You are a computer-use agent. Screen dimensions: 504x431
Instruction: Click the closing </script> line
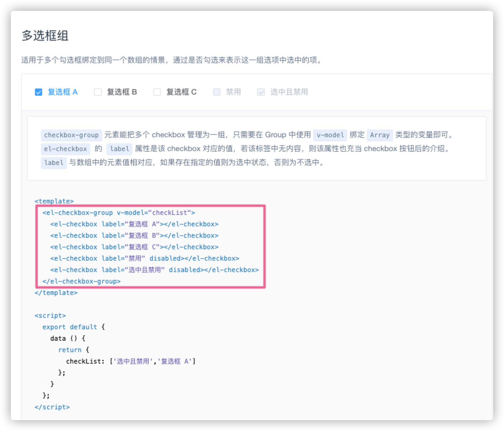[x=52, y=407]
